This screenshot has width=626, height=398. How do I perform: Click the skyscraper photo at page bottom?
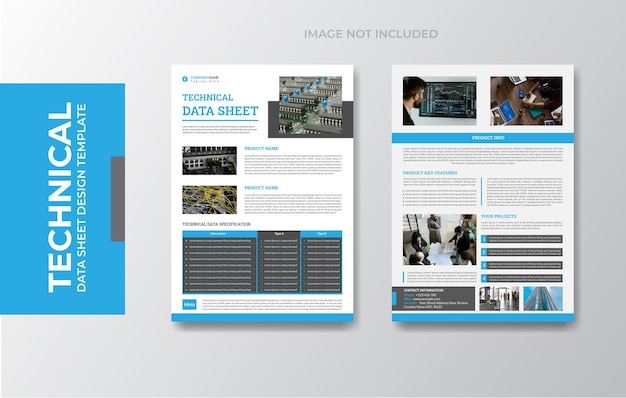coord(543,299)
